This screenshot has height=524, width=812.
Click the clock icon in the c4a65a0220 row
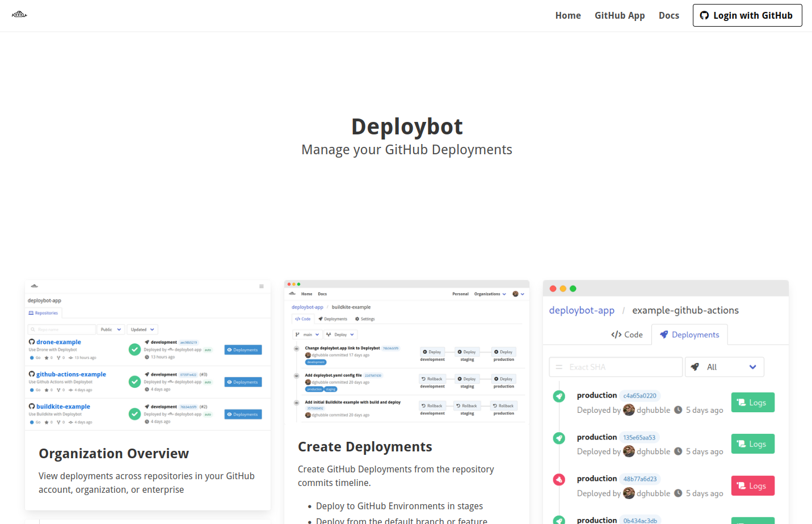coord(678,410)
